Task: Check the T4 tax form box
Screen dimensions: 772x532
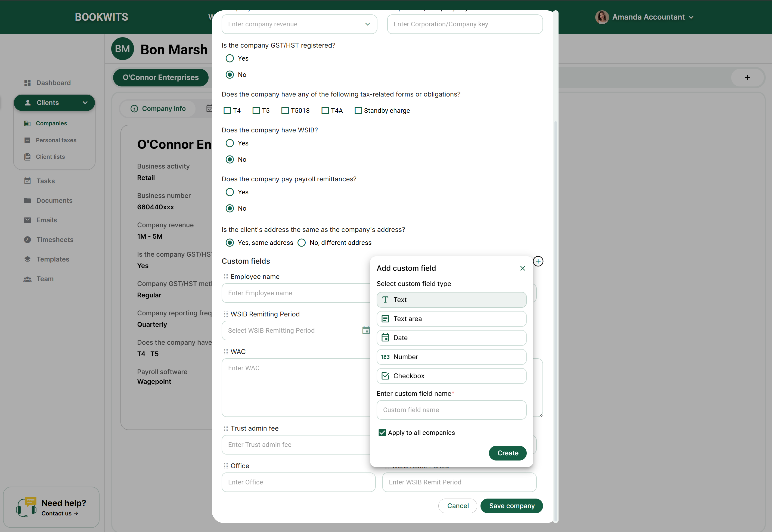Action: coord(227,110)
